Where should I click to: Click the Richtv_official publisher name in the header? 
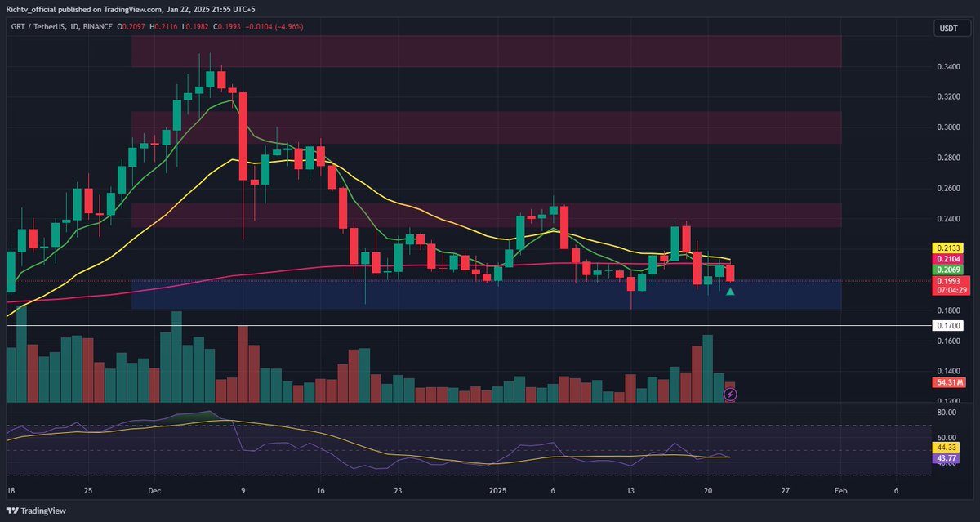tap(29, 11)
